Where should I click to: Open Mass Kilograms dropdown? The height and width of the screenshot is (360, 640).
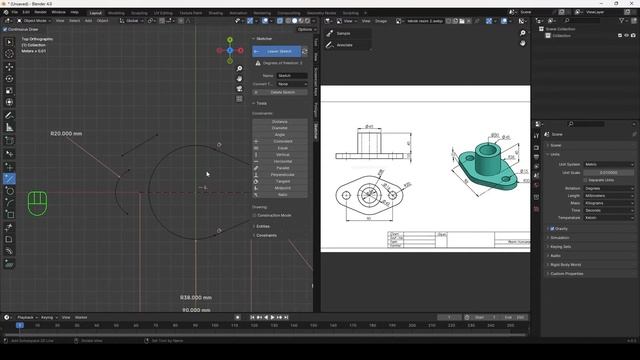(x=609, y=203)
